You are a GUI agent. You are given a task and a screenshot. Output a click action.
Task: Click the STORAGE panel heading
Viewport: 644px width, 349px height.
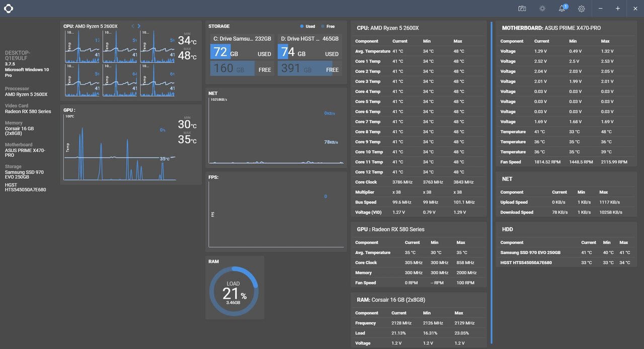point(219,26)
